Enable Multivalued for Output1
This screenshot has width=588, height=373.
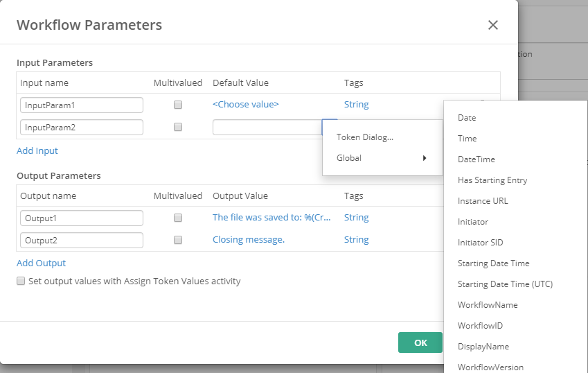pos(178,218)
